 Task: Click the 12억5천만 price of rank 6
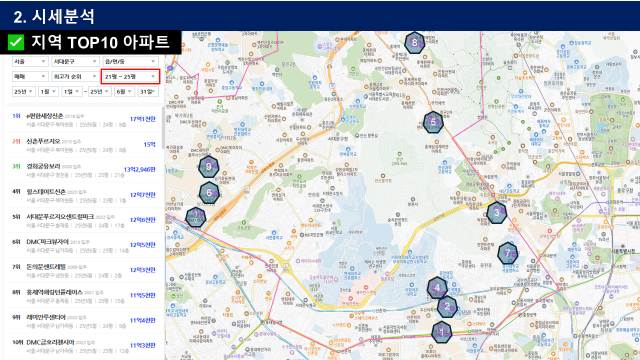(x=143, y=244)
